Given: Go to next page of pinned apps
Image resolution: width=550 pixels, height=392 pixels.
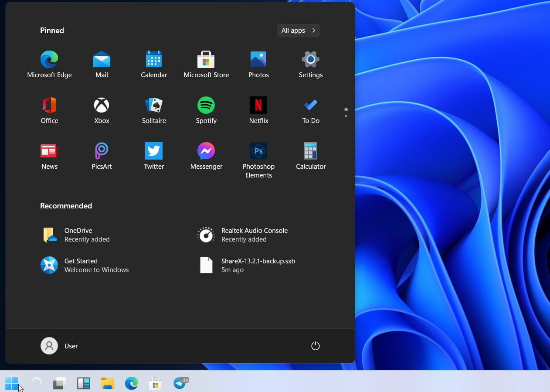Looking at the screenshot, I should click(346, 116).
